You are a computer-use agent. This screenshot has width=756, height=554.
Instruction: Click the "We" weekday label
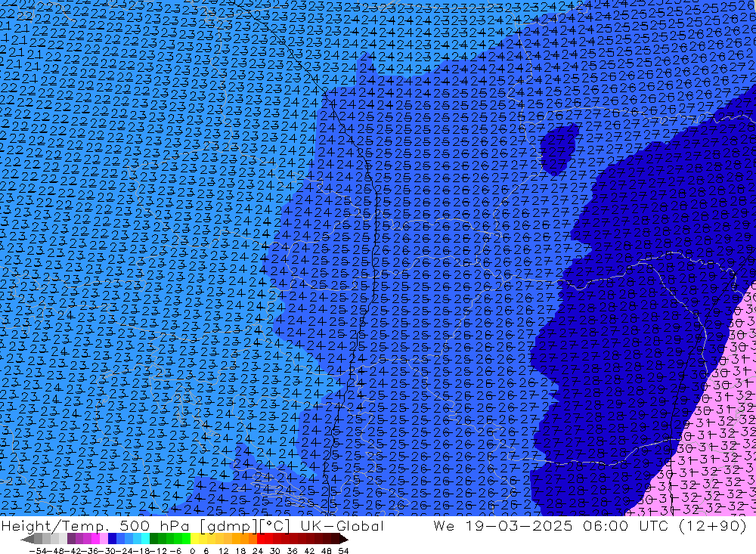click(444, 525)
